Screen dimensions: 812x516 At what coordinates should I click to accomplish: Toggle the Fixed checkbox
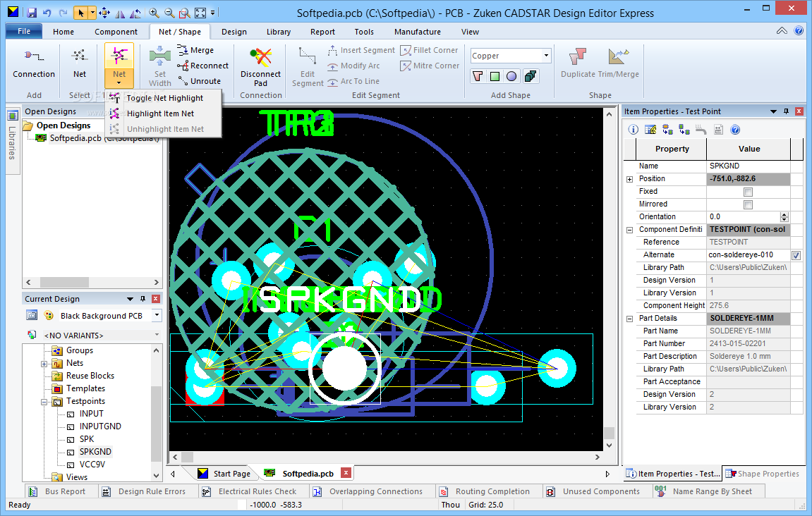pos(748,192)
